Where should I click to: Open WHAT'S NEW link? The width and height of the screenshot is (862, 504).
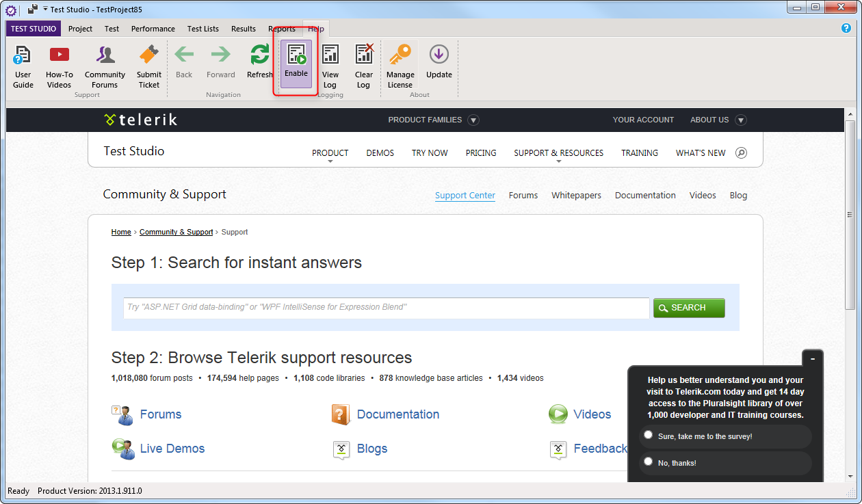[x=701, y=153]
